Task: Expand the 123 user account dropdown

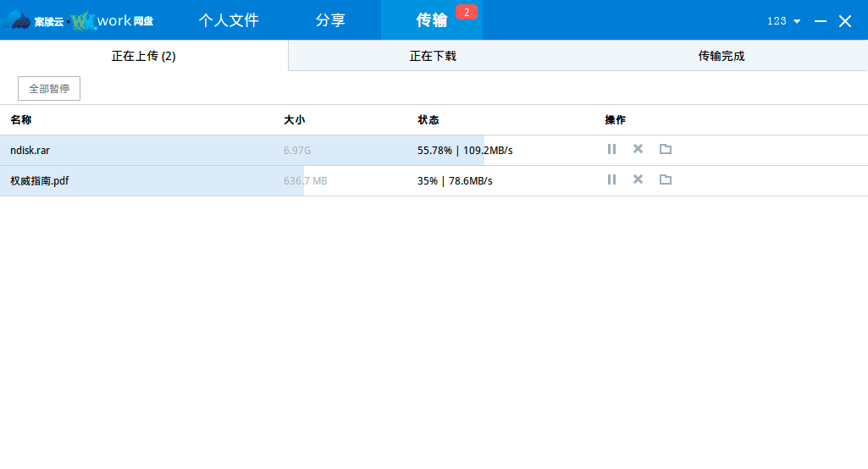Action: [x=783, y=21]
